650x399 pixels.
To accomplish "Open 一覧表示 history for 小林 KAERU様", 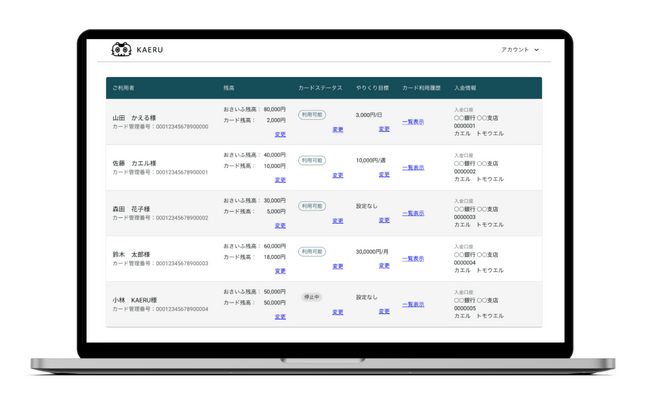I will click(x=413, y=304).
